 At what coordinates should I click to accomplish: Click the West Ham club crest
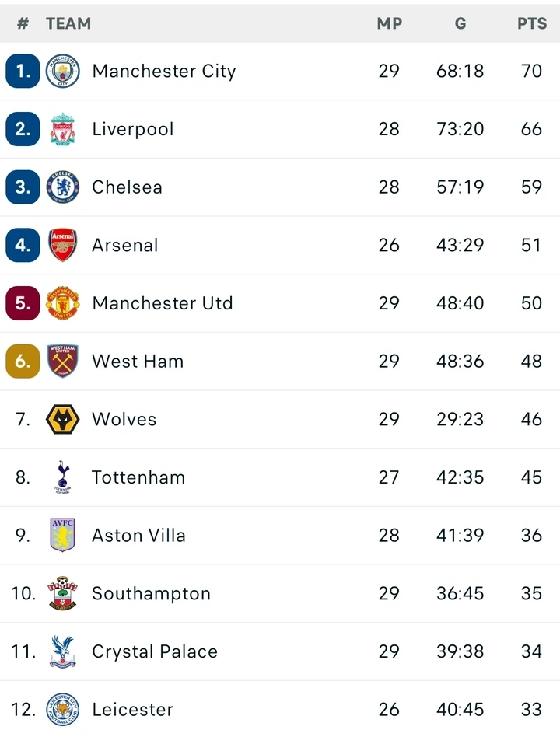62,361
